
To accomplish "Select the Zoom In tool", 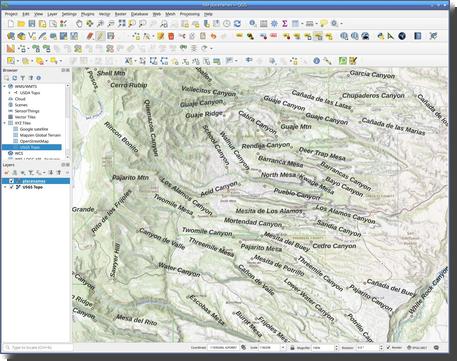I will 100,24.
